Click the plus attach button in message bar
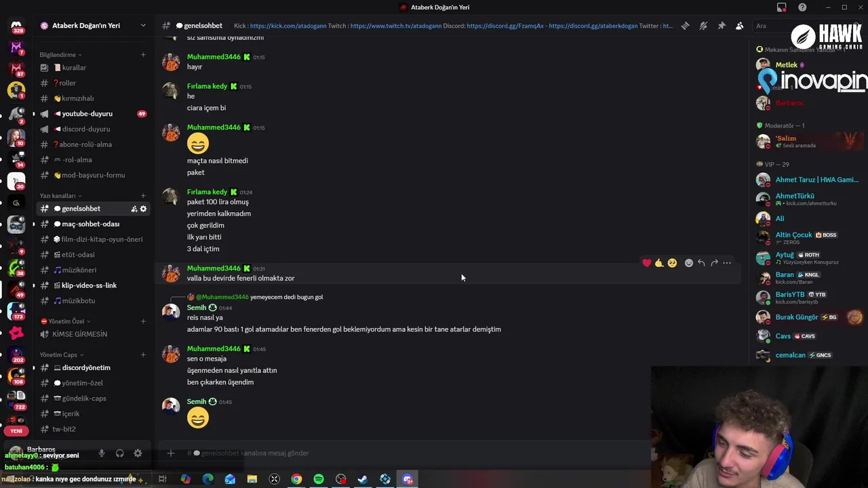The width and height of the screenshot is (868, 488). pos(171,453)
